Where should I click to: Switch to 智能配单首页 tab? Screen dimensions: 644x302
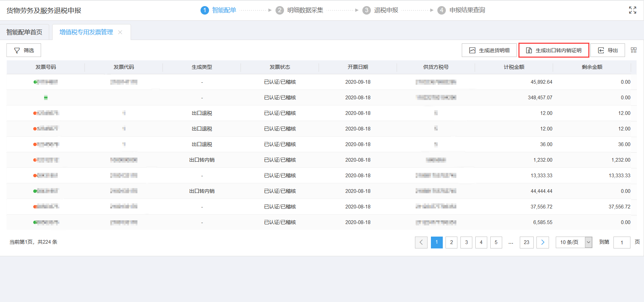tap(24, 32)
